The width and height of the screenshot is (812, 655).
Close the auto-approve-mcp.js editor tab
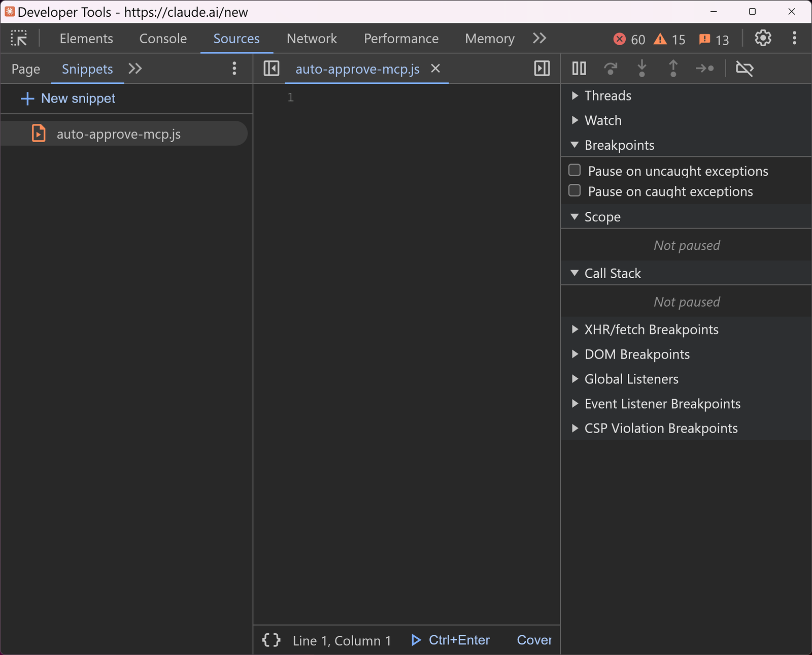tap(435, 69)
